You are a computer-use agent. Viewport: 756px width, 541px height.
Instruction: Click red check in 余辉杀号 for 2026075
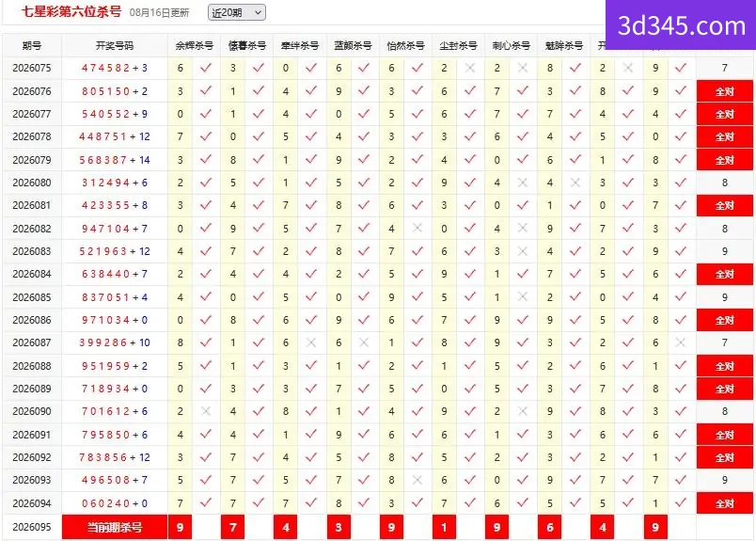point(206,68)
